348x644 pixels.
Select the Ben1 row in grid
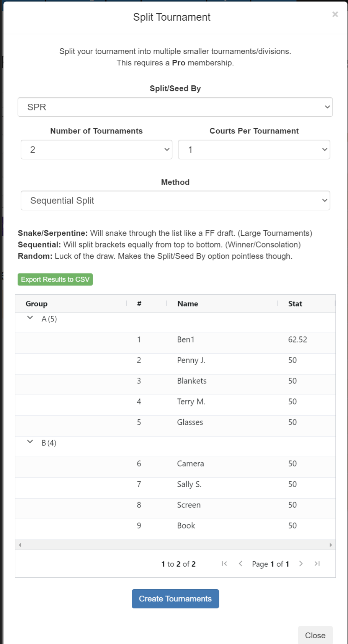pos(186,340)
